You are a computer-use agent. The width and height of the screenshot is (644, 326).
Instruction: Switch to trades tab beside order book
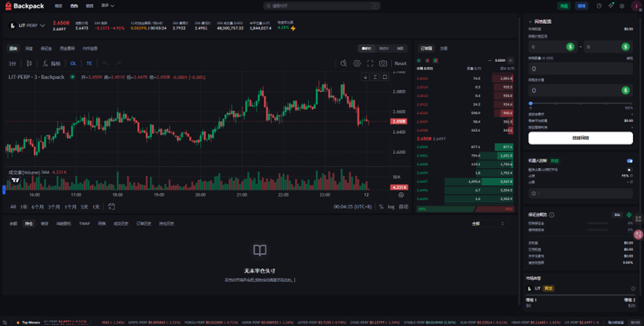[x=444, y=48]
